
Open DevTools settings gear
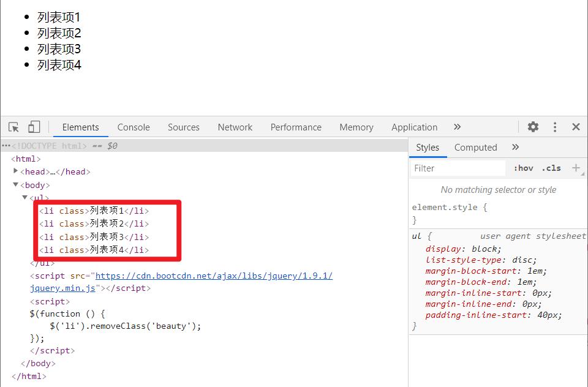pos(533,127)
